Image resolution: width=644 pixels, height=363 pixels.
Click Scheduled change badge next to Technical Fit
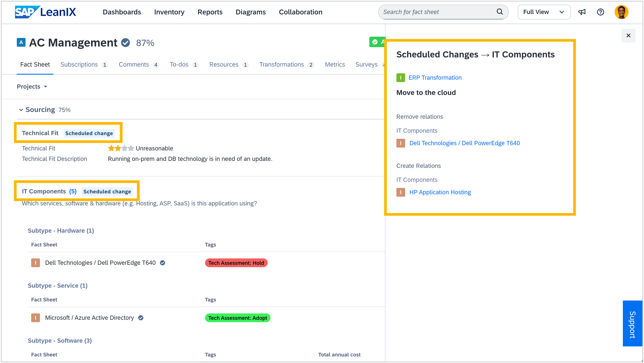pyautogui.click(x=89, y=133)
